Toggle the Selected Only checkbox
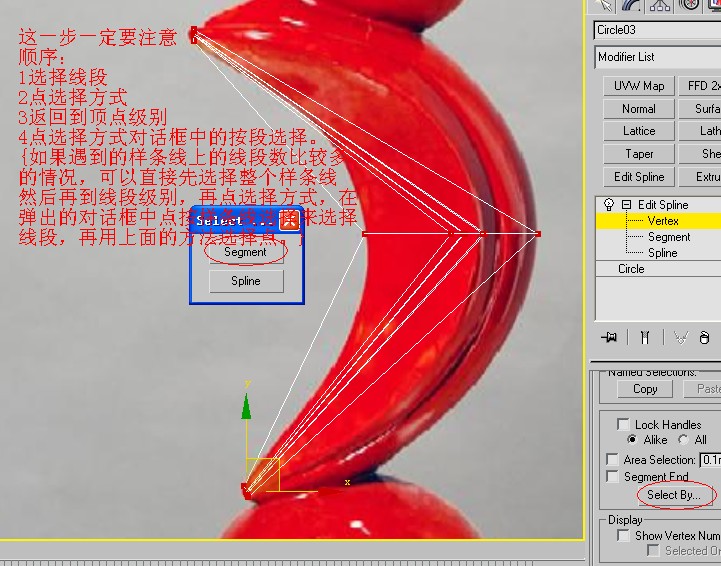The height and width of the screenshot is (566, 721). coord(652,550)
